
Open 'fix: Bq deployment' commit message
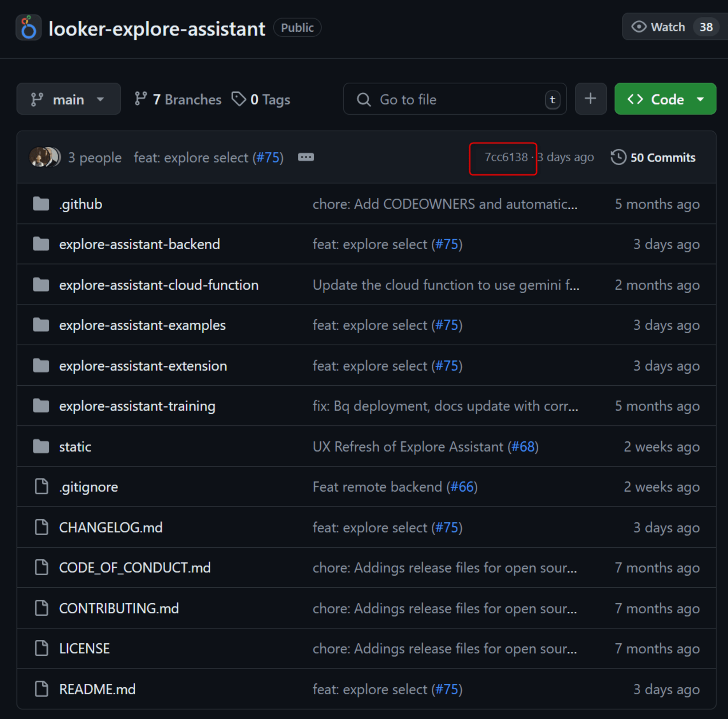445,406
